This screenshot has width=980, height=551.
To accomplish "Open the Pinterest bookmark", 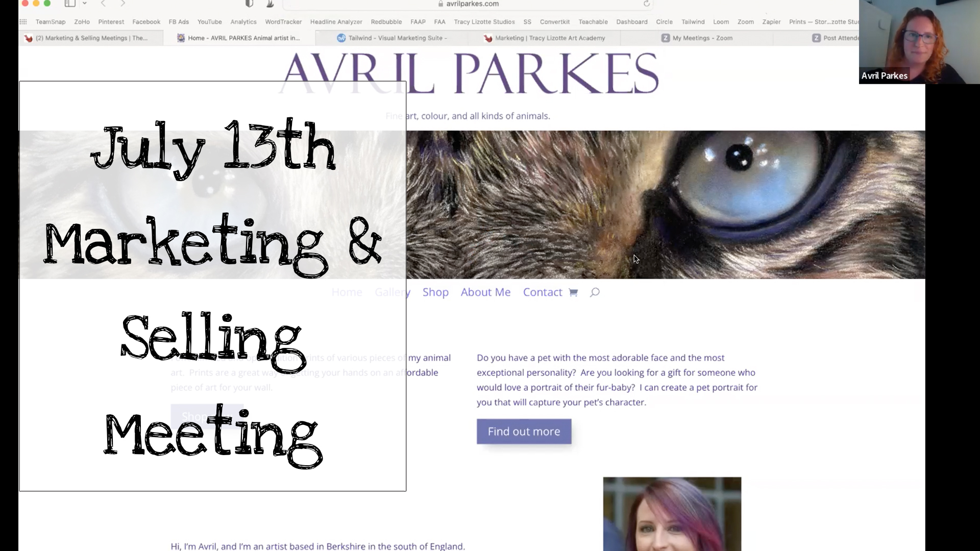I will [111, 22].
